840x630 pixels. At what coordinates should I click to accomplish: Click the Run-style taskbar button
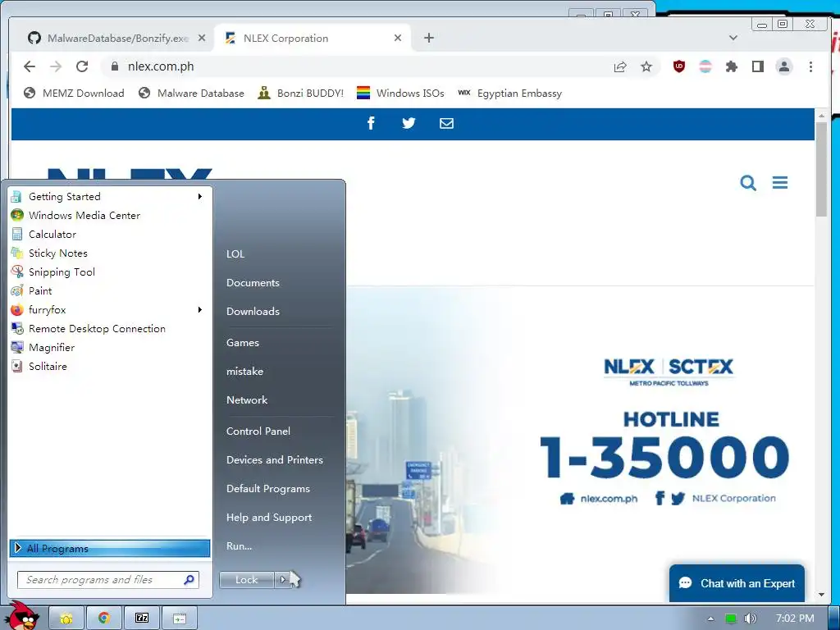point(179,619)
